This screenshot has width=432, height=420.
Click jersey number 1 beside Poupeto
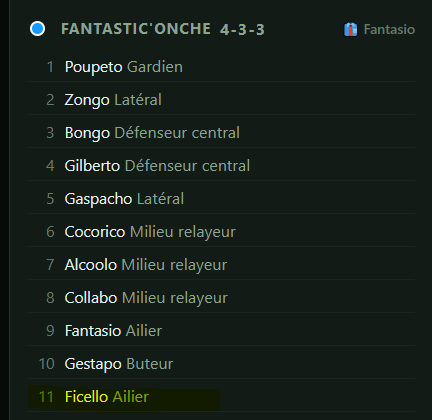[50, 67]
